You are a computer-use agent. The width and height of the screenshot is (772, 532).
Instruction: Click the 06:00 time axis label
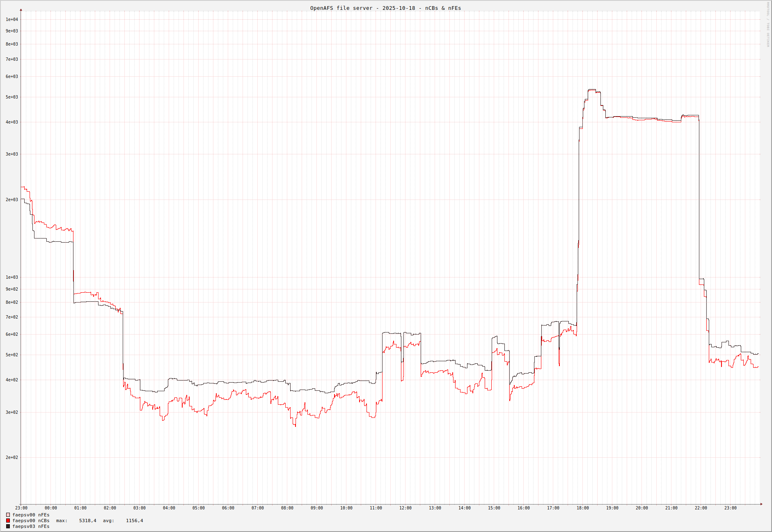click(228, 508)
